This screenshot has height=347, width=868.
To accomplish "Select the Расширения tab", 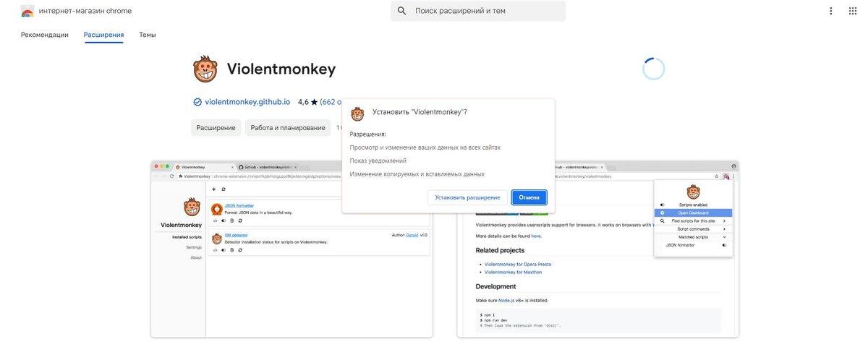I will point(103,35).
